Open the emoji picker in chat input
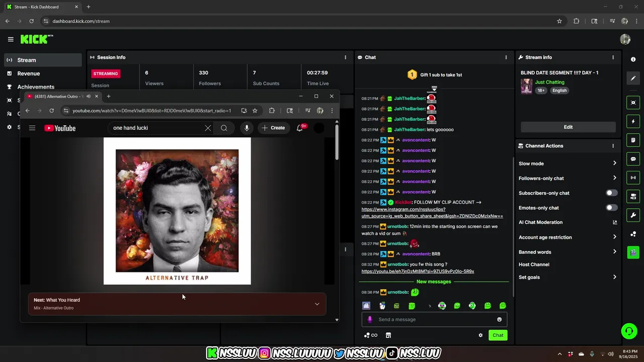This screenshot has width=644, height=362. click(499, 319)
